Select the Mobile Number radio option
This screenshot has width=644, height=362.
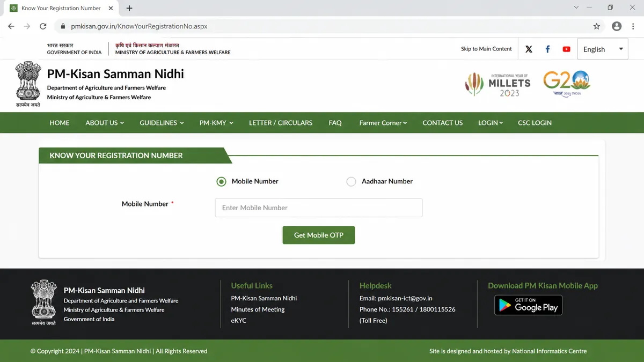tap(221, 182)
